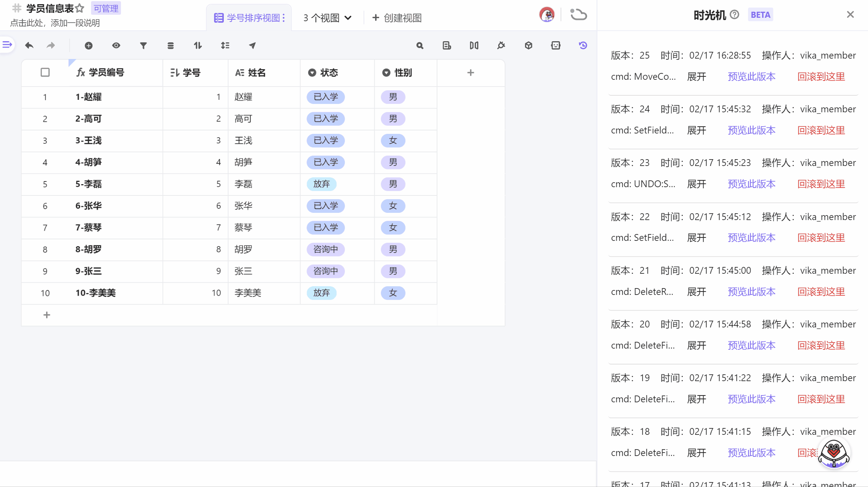The image size is (868, 487).
Task: Roll back to version 24
Action: pos(821,130)
